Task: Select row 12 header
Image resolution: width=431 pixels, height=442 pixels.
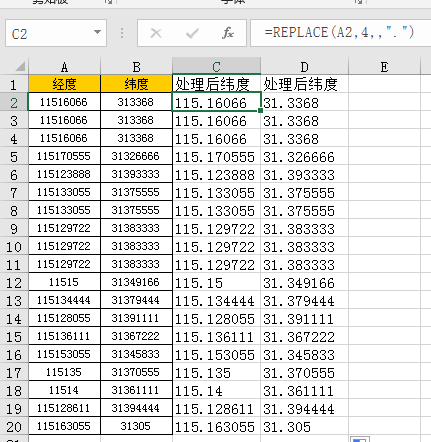Action: [x=14, y=282]
